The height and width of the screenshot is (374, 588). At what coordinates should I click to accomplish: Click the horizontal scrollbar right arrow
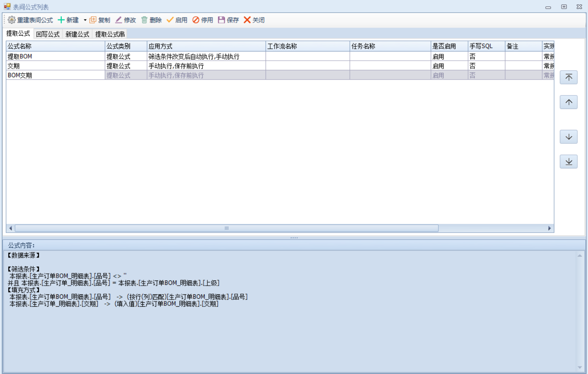coord(549,228)
